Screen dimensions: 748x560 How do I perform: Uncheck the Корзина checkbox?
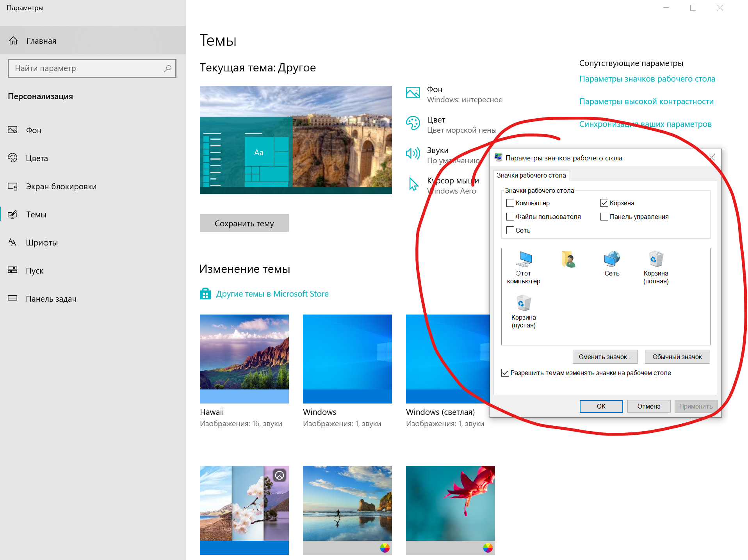(x=604, y=203)
